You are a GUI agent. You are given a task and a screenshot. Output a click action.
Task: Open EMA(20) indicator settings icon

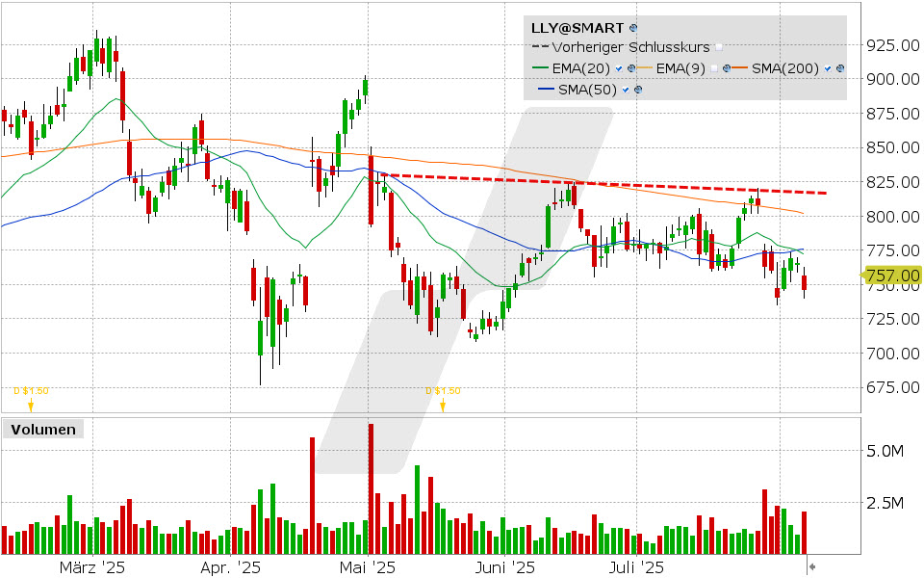(631, 68)
